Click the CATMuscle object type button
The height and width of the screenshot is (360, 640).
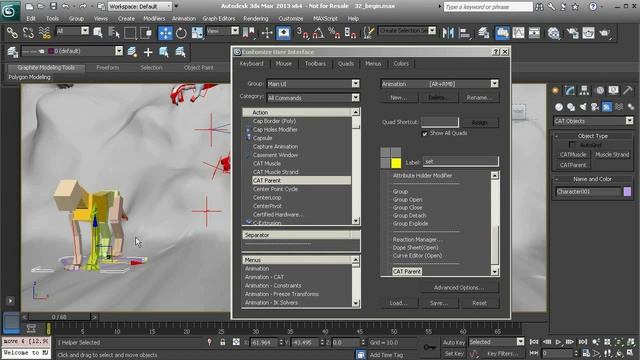[x=573, y=155]
